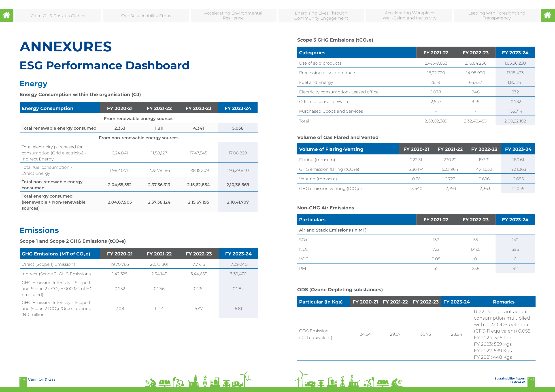Click total fuel consumption value 1,93,29,840
The height and width of the screenshot is (392, 555).
(x=238, y=170)
